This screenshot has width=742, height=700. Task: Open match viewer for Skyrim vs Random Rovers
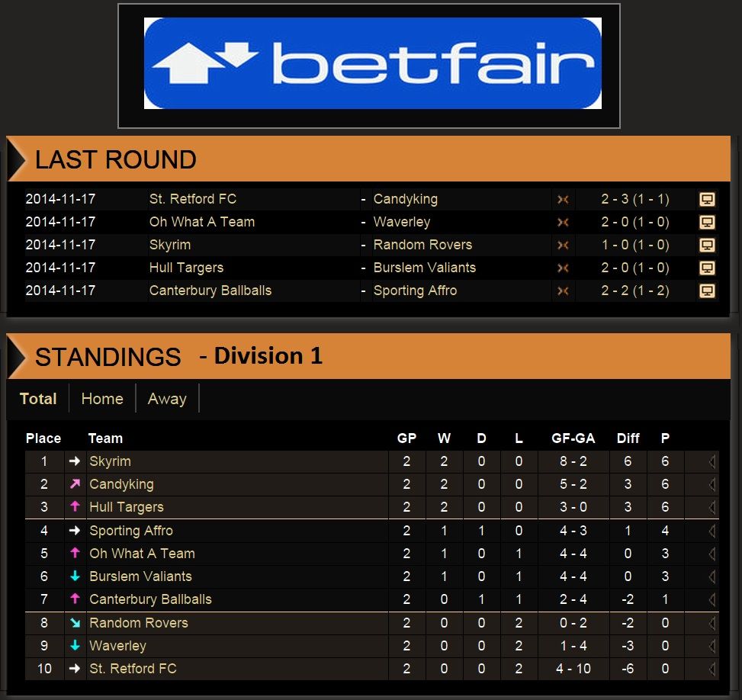tap(707, 246)
